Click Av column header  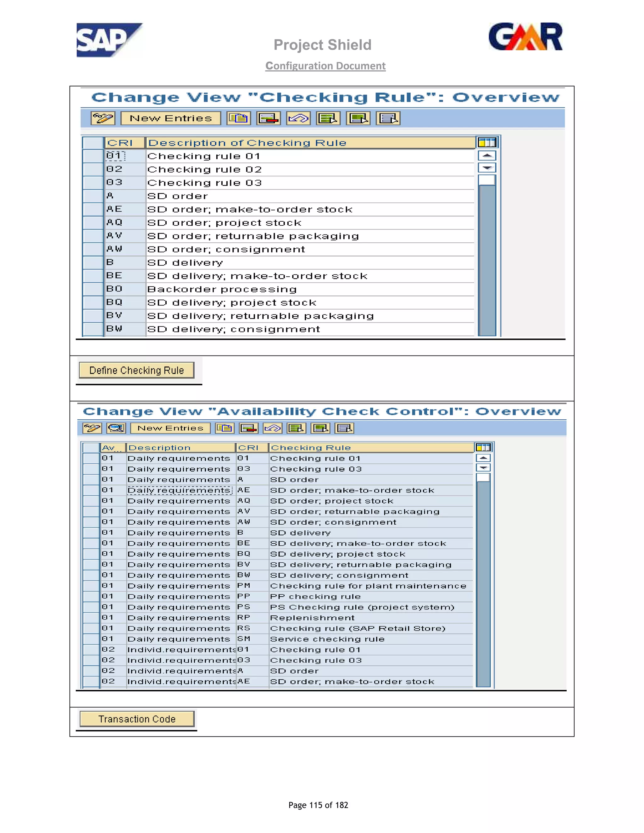[x=113, y=447]
